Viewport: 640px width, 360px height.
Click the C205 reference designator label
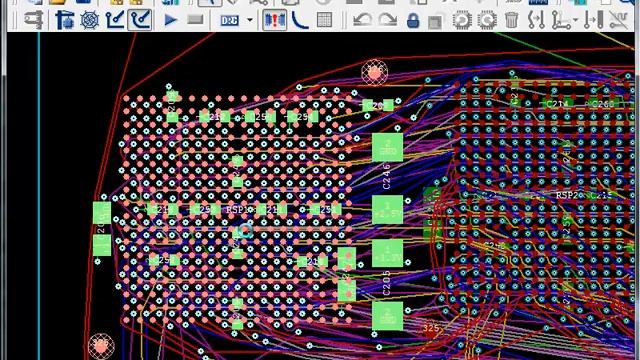click(x=387, y=283)
